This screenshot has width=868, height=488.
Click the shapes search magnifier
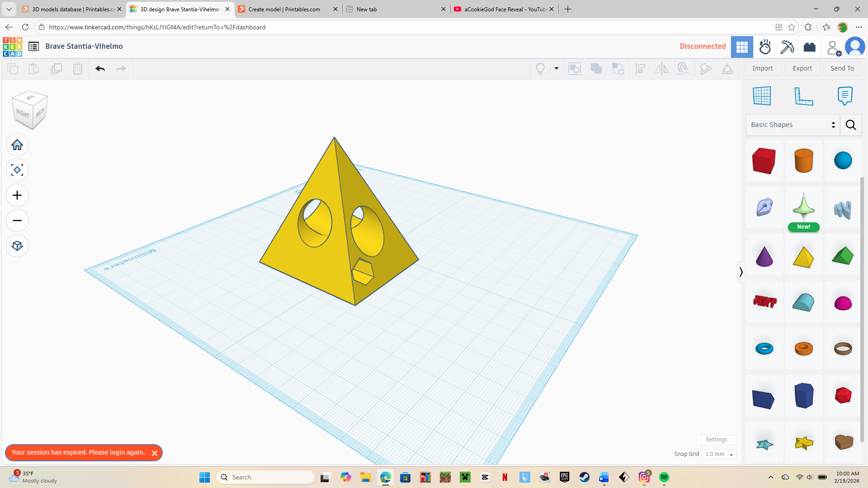(851, 125)
